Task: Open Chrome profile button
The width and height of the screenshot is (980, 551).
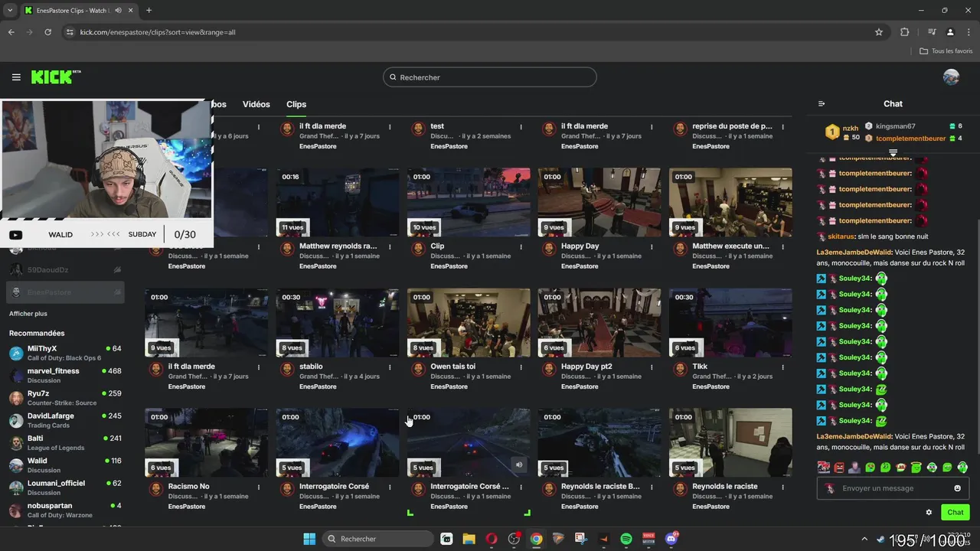Action: pos(950,32)
